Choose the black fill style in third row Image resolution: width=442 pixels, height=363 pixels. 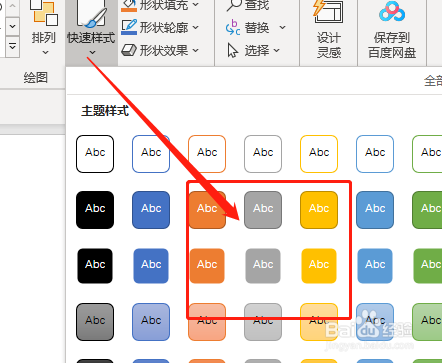point(95,266)
